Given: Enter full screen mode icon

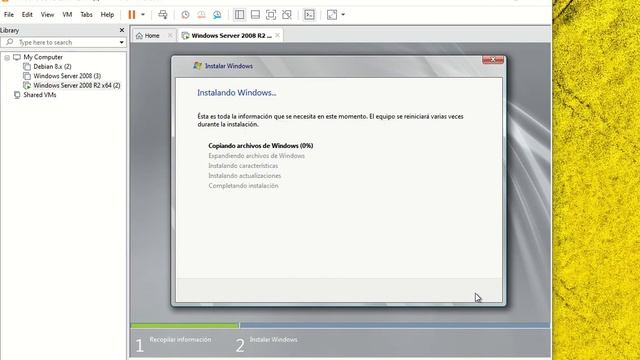Looking at the screenshot, I should pos(271,15).
